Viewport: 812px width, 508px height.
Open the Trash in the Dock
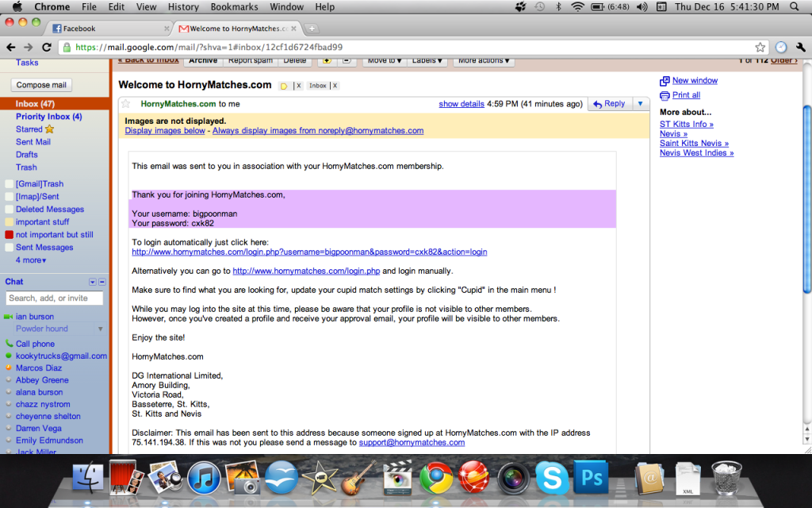726,478
